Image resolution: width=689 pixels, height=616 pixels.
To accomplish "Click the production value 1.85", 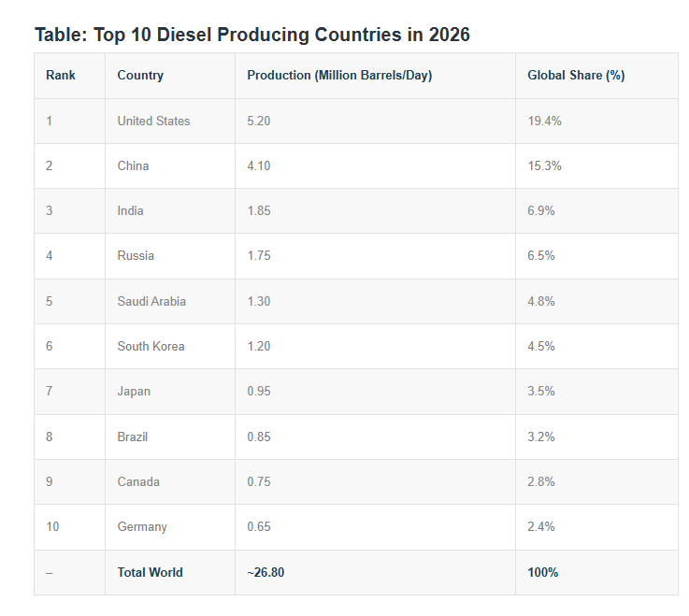I will [258, 210].
